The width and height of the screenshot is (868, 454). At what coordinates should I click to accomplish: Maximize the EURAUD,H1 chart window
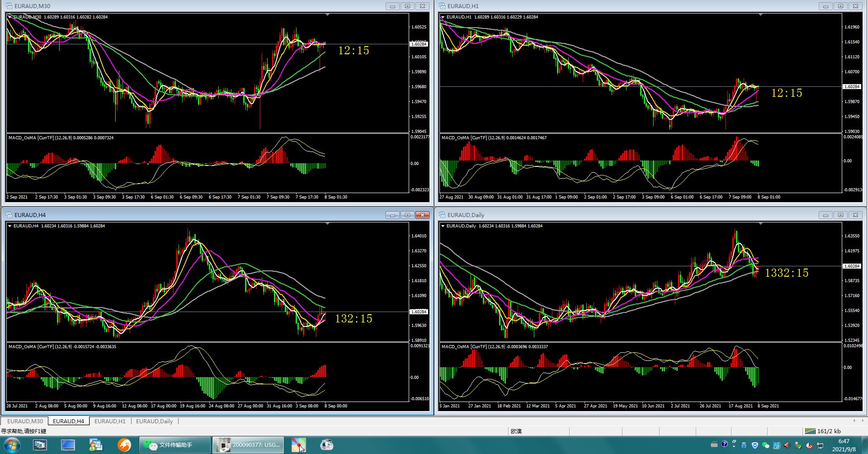coord(840,6)
